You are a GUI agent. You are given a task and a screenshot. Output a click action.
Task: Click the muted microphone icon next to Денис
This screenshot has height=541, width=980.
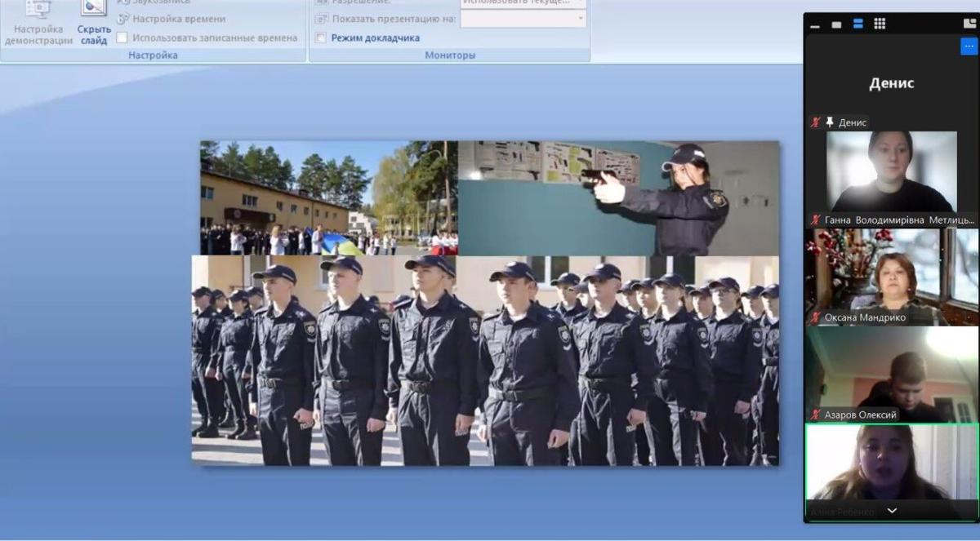[x=815, y=122]
